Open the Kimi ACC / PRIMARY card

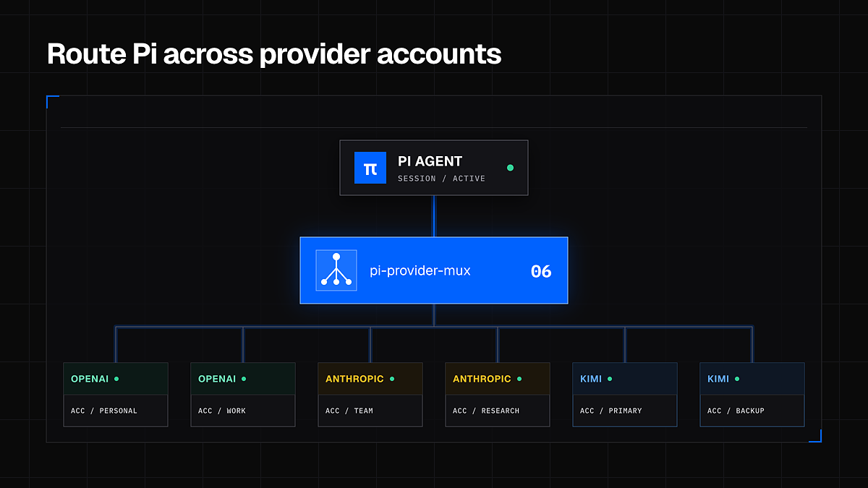(625, 395)
